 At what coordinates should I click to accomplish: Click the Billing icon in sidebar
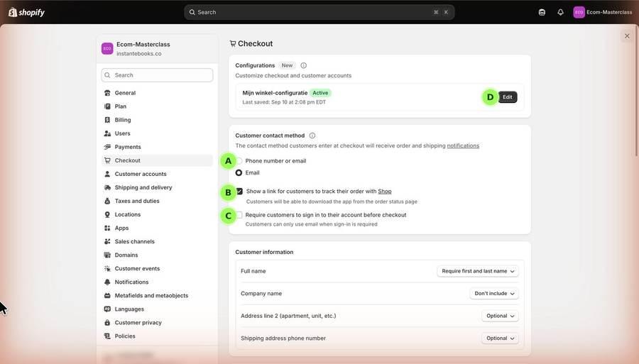point(107,120)
